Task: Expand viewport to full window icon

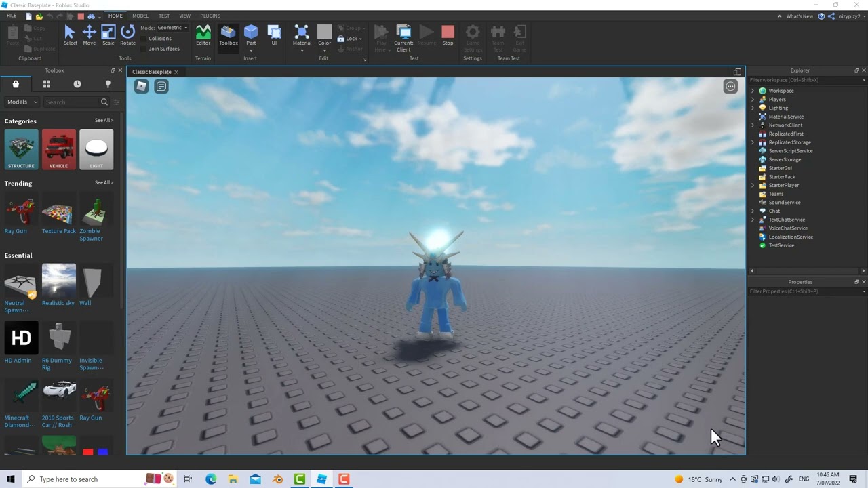Action: point(737,72)
